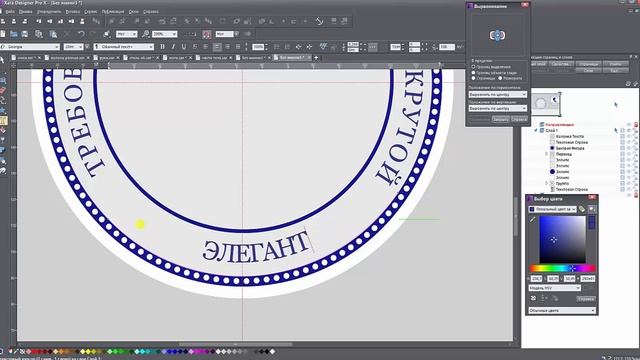Click the open file icon
Viewport: 640px width, 360px height.
click(x=13, y=34)
